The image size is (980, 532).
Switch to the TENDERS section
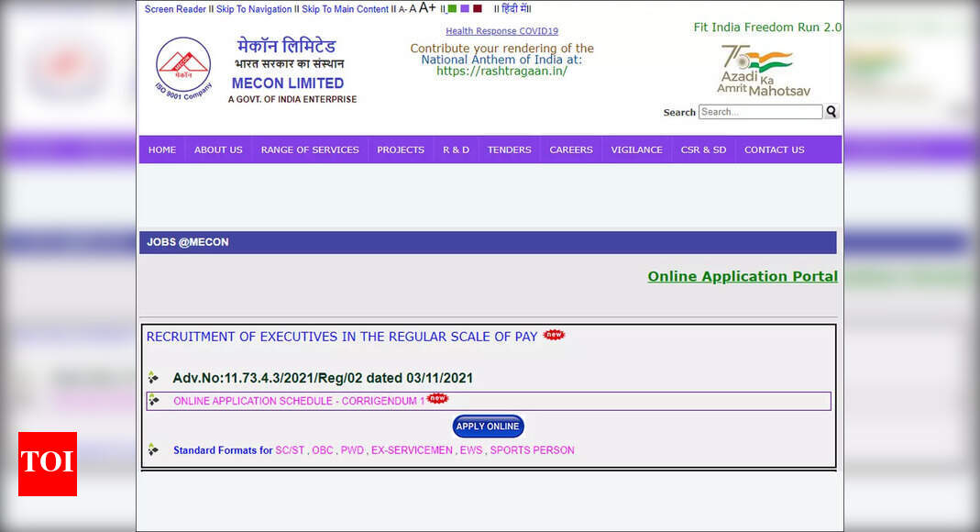click(509, 149)
